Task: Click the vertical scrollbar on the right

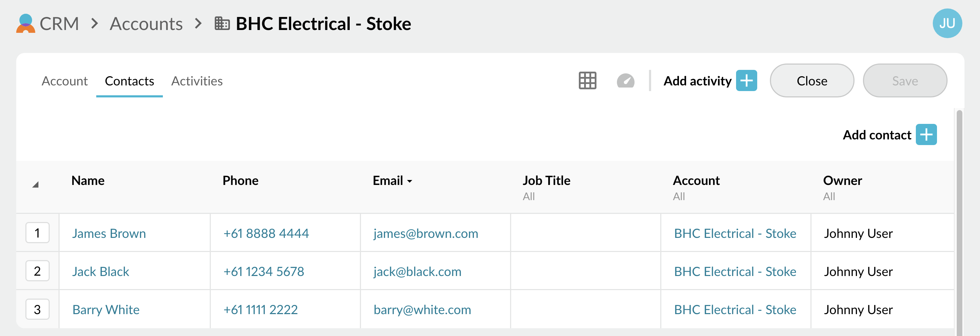Action: point(959,221)
